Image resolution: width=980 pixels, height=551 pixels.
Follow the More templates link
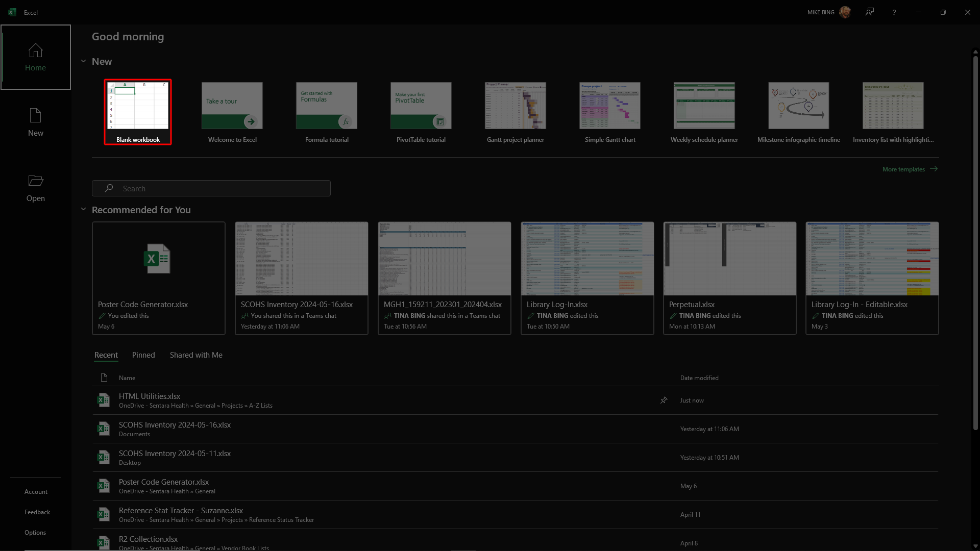pos(910,169)
